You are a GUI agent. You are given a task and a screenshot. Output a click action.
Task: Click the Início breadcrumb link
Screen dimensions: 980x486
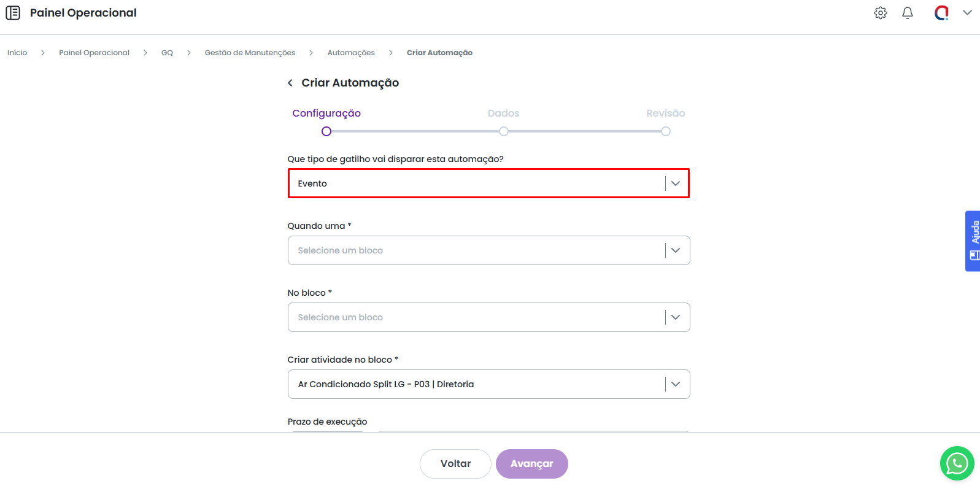click(17, 53)
